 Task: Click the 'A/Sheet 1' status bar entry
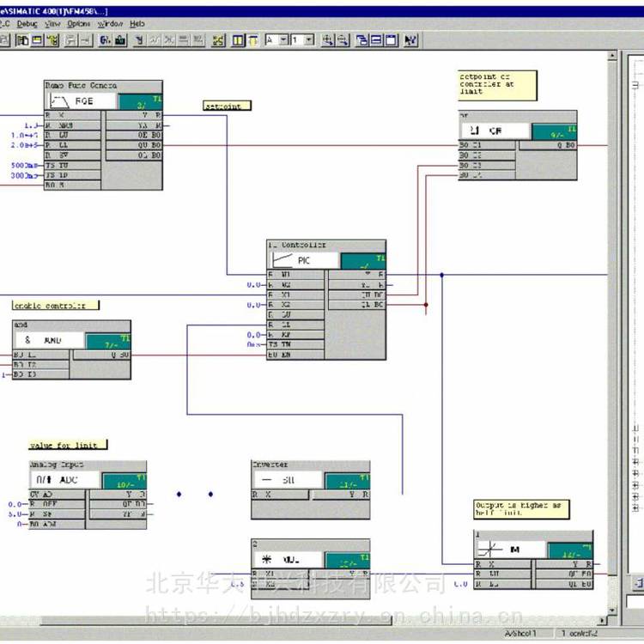520,634
